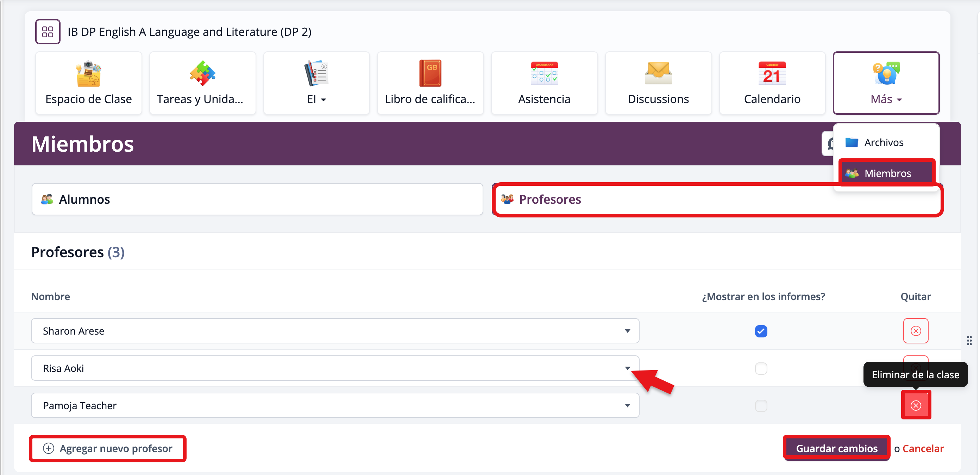Remove Sharon Arese with the X icon

(x=915, y=331)
